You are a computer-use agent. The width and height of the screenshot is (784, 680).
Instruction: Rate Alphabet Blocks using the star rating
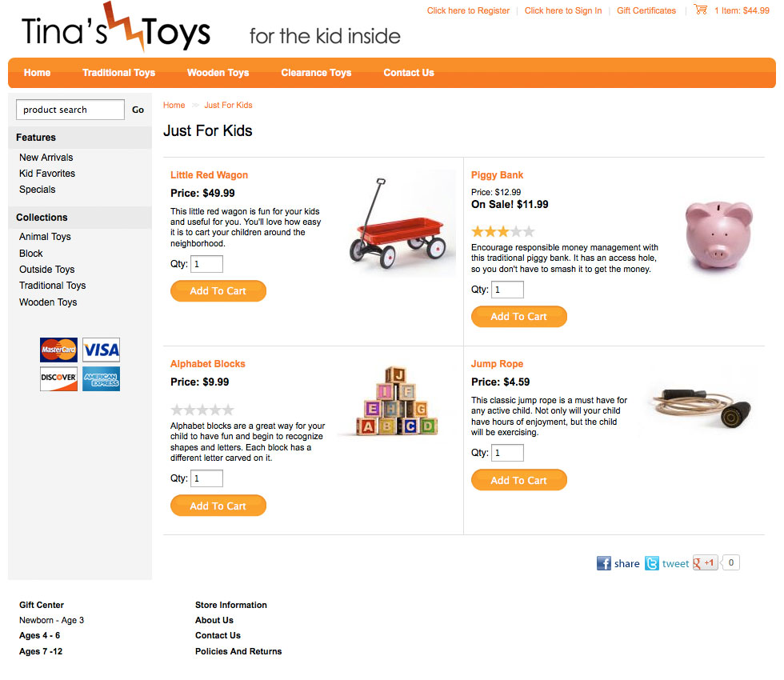tap(202, 410)
